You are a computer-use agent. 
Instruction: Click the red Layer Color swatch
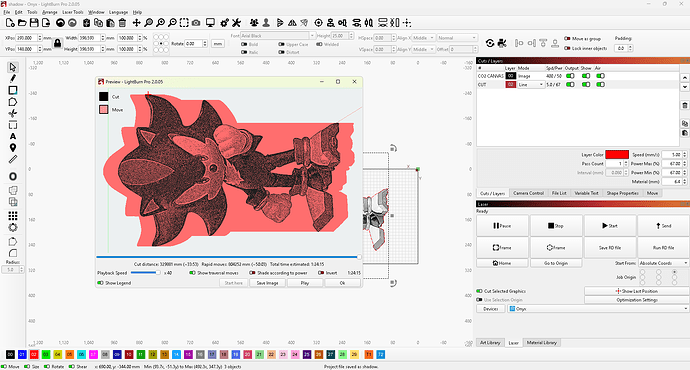(x=617, y=154)
